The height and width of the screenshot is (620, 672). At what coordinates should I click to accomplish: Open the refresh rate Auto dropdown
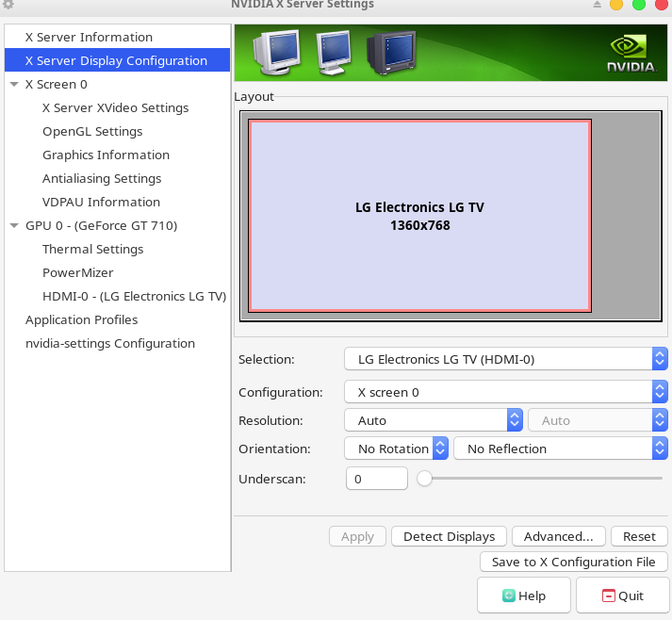tap(598, 420)
